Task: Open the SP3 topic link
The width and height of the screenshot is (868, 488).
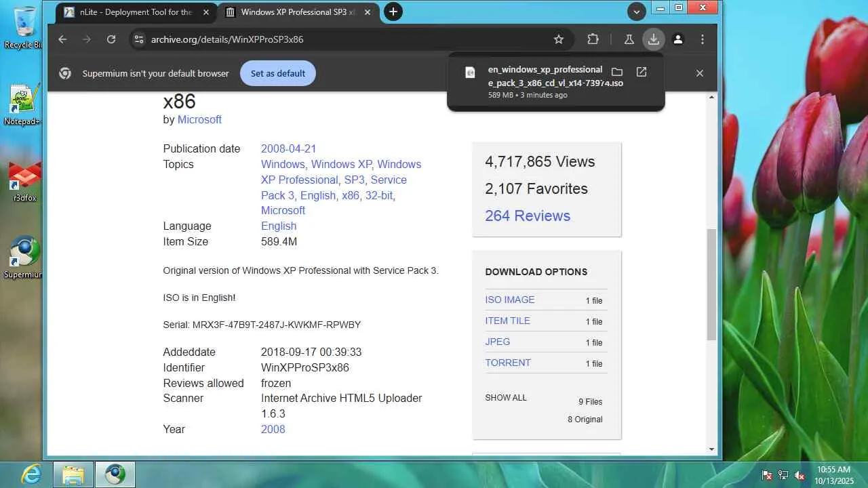Action: (354, 180)
